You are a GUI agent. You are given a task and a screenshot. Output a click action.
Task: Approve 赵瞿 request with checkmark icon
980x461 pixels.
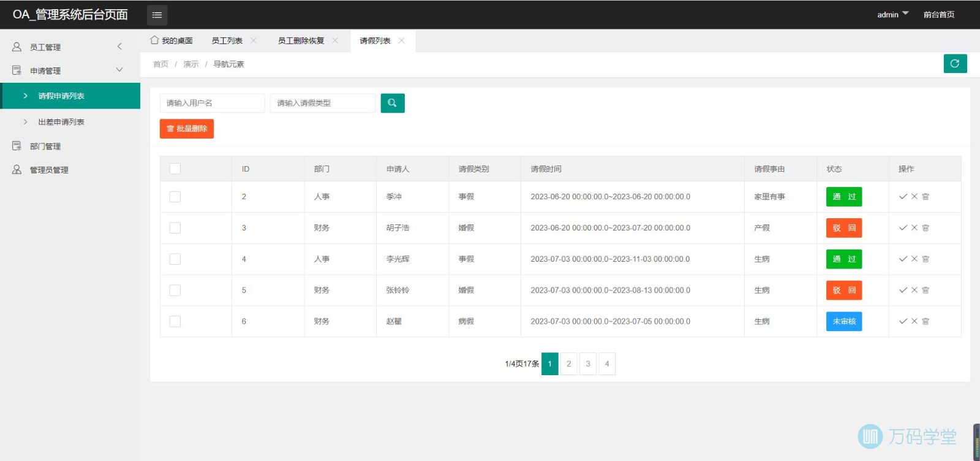(x=903, y=321)
